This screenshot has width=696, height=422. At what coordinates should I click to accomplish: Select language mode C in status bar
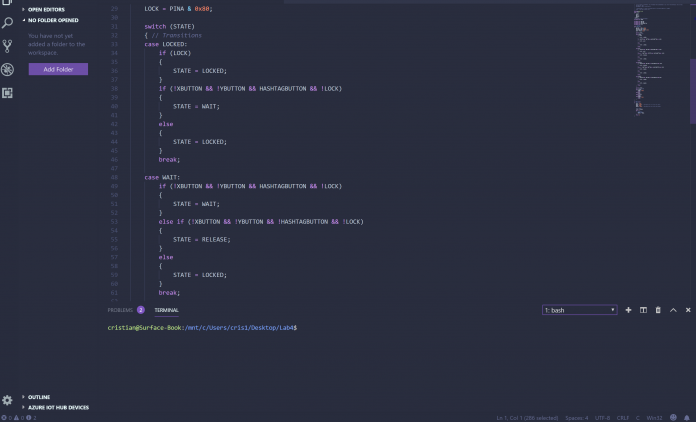coord(638,418)
